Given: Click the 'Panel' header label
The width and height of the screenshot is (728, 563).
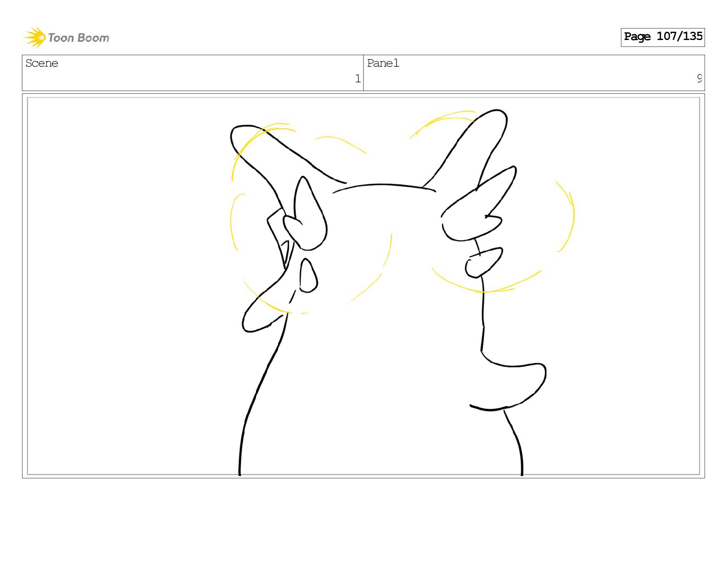Looking at the screenshot, I should [x=383, y=63].
